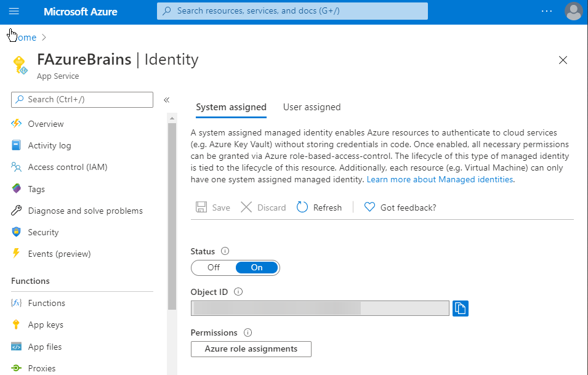Click the Proxies icon in sidebar
588x375 pixels.
[16, 368]
